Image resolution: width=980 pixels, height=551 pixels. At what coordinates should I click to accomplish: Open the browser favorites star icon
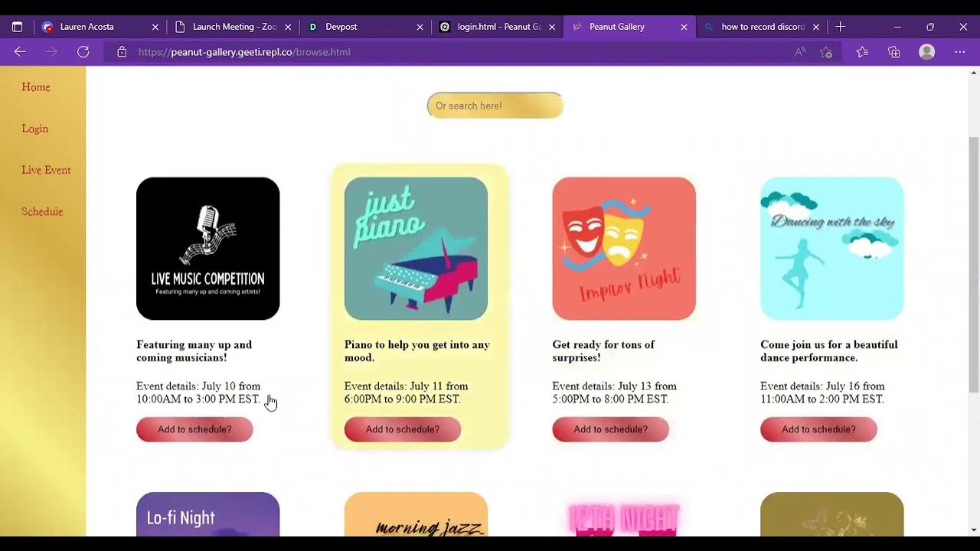click(x=862, y=52)
